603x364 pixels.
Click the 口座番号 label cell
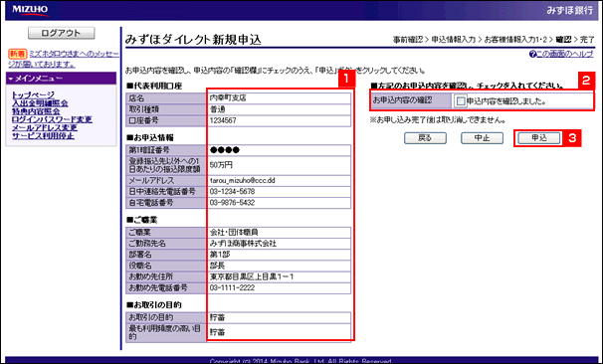click(166, 120)
